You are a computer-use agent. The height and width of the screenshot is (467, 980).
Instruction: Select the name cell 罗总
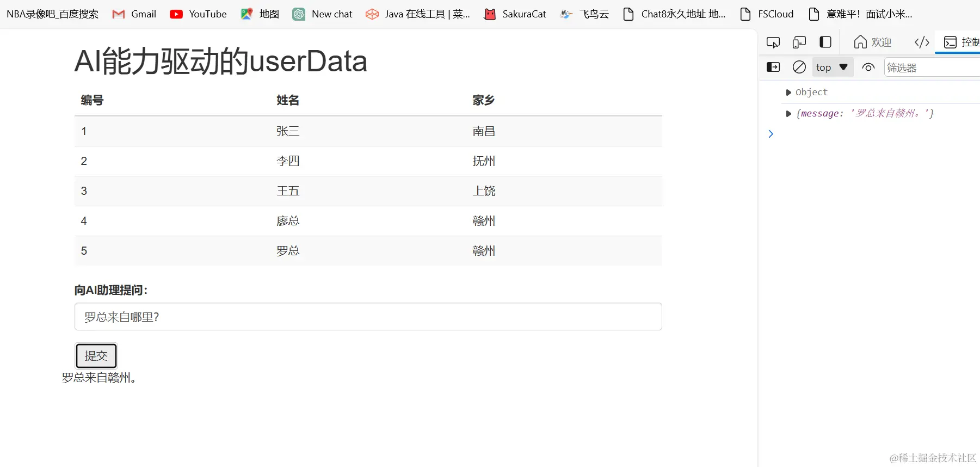[x=288, y=251]
